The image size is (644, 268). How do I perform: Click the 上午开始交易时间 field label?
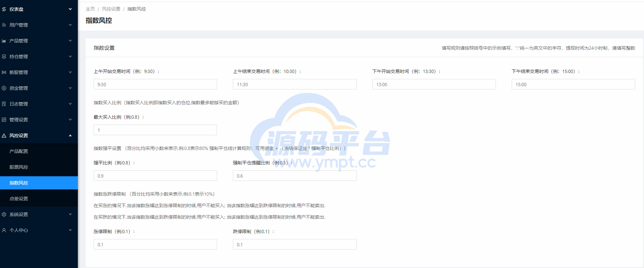click(x=126, y=71)
